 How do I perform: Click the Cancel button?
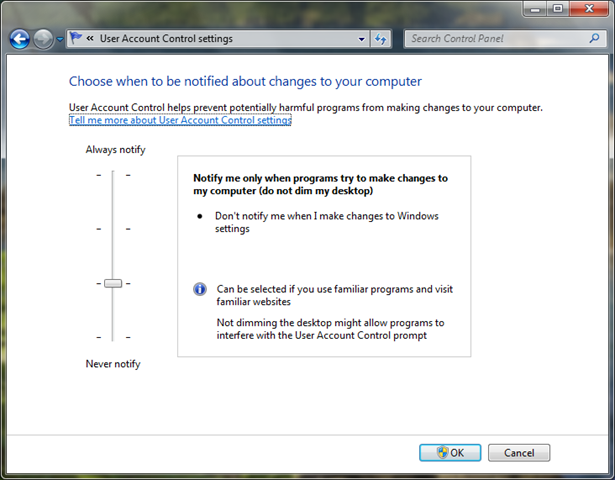[x=519, y=453]
